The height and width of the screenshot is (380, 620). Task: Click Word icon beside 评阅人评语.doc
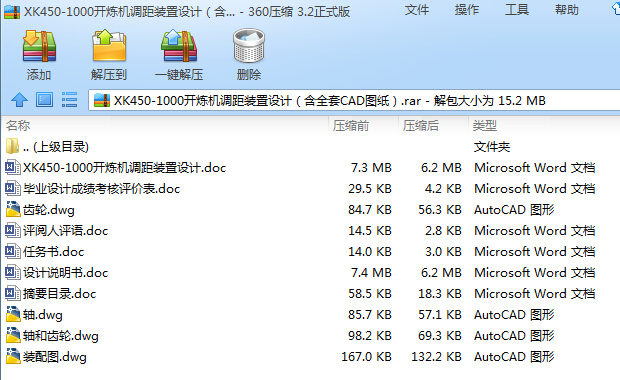coord(13,230)
